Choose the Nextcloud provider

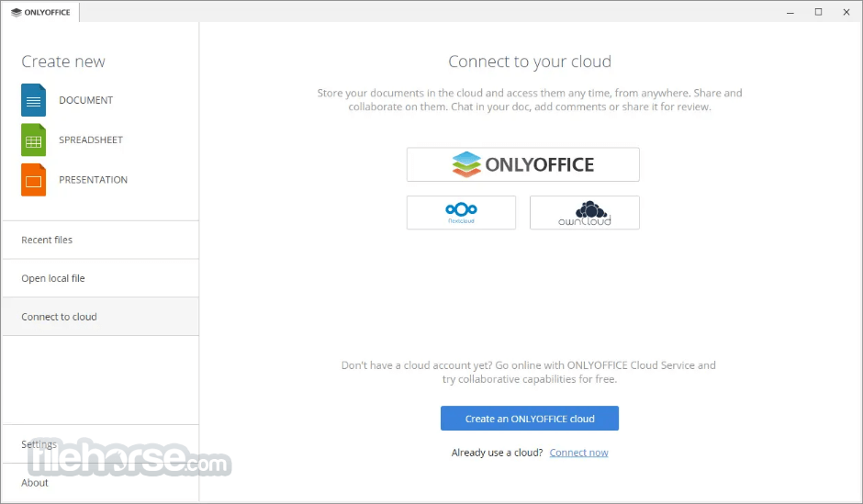[461, 212]
